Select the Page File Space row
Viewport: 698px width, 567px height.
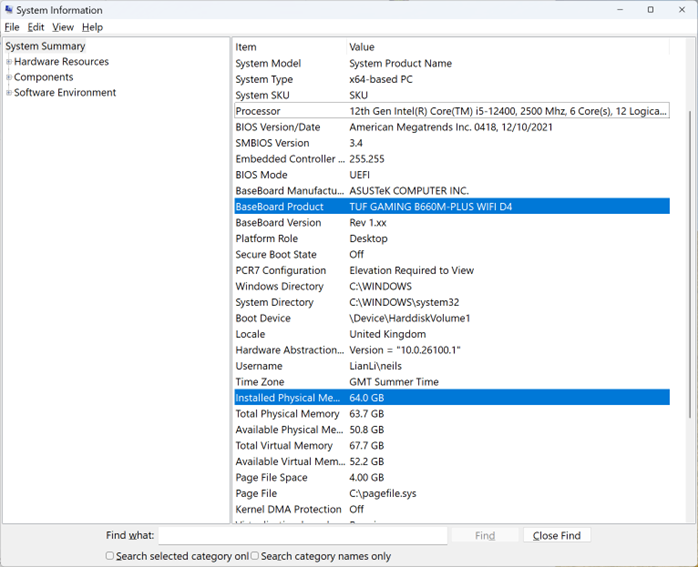coord(452,478)
